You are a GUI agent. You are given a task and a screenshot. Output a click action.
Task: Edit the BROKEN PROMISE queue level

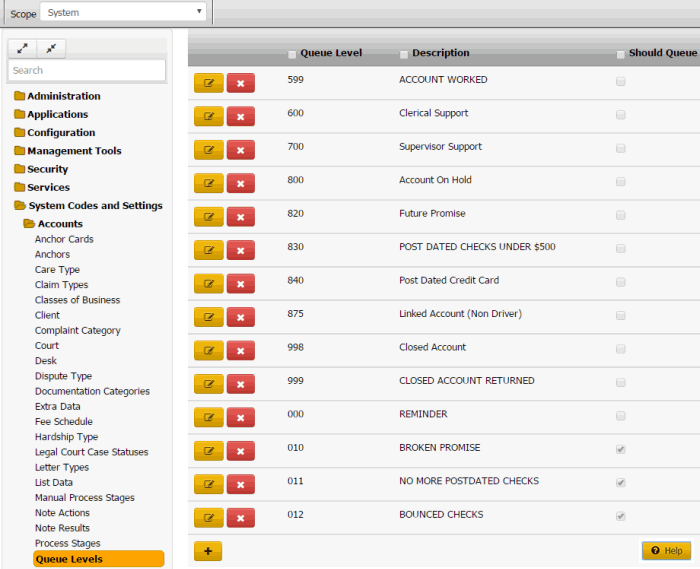click(208, 451)
